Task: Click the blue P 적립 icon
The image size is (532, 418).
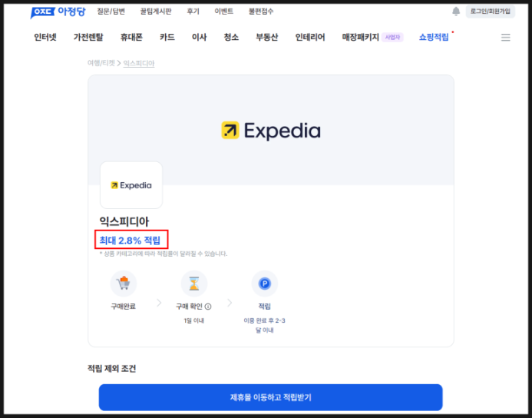Action: [265, 284]
